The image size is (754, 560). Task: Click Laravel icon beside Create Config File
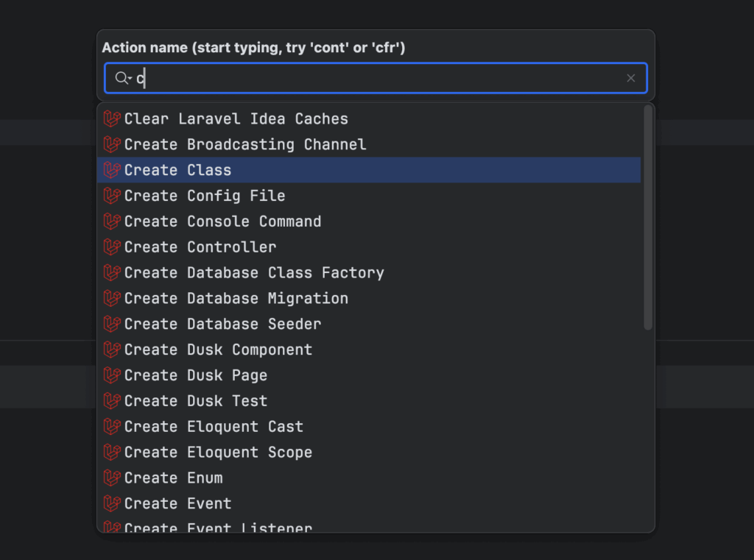coord(112,196)
